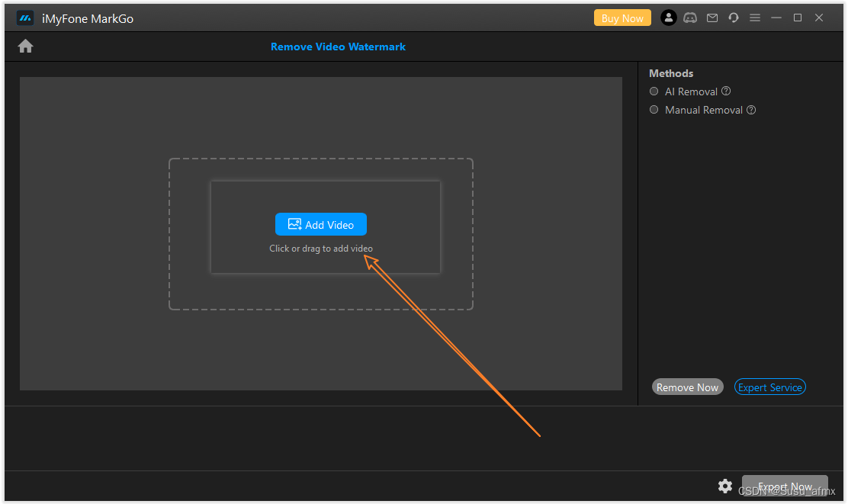
Task: Maximize the MarkGo window
Action: pos(797,18)
